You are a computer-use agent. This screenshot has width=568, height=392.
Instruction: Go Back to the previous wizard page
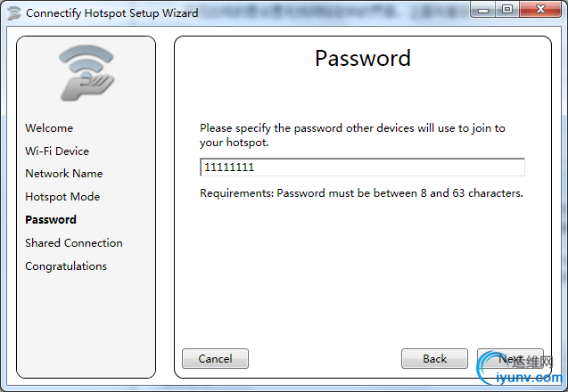(435, 359)
